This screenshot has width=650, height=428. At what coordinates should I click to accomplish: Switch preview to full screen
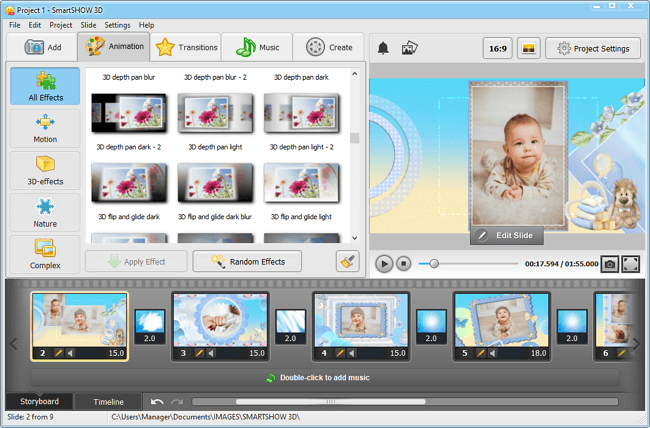630,264
